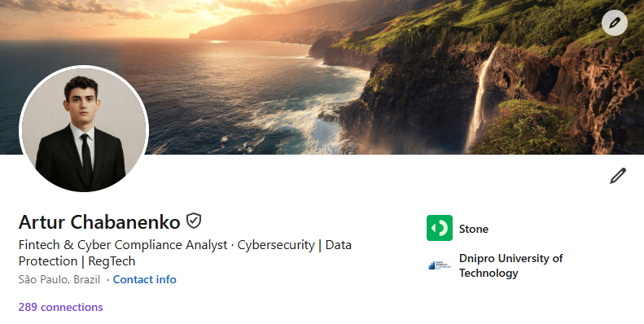This screenshot has width=644, height=324.
Task: Open the Dnipro University of Technology logo
Action: [x=440, y=265]
